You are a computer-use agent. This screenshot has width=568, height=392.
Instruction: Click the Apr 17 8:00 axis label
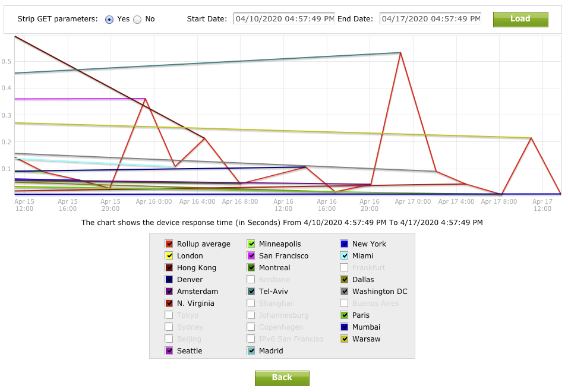[499, 201]
